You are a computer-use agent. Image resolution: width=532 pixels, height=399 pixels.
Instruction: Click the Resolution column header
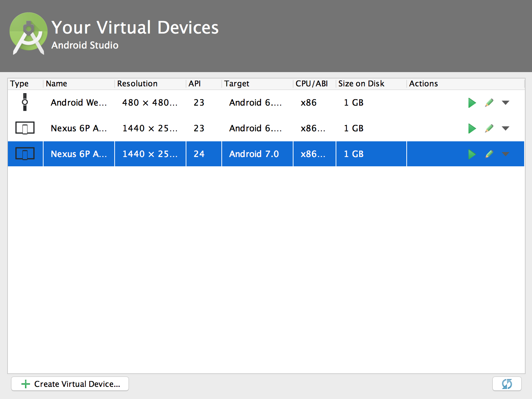(137, 84)
